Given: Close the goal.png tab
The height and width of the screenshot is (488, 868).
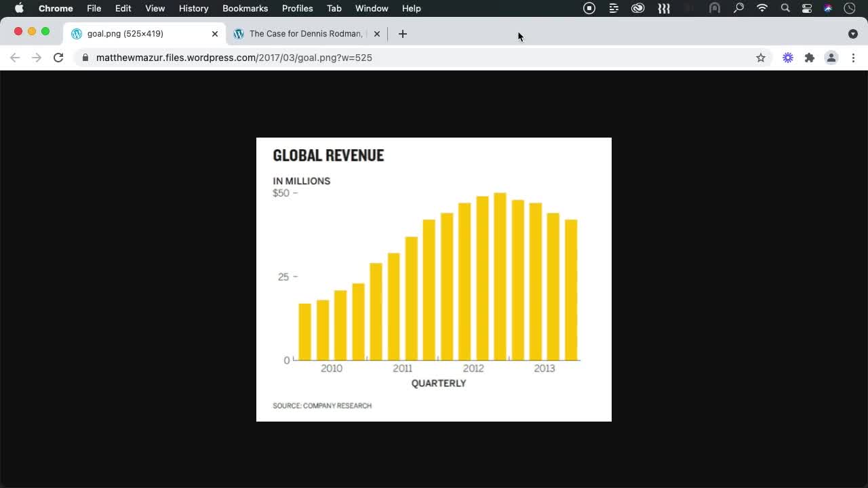Looking at the screenshot, I should 214,33.
